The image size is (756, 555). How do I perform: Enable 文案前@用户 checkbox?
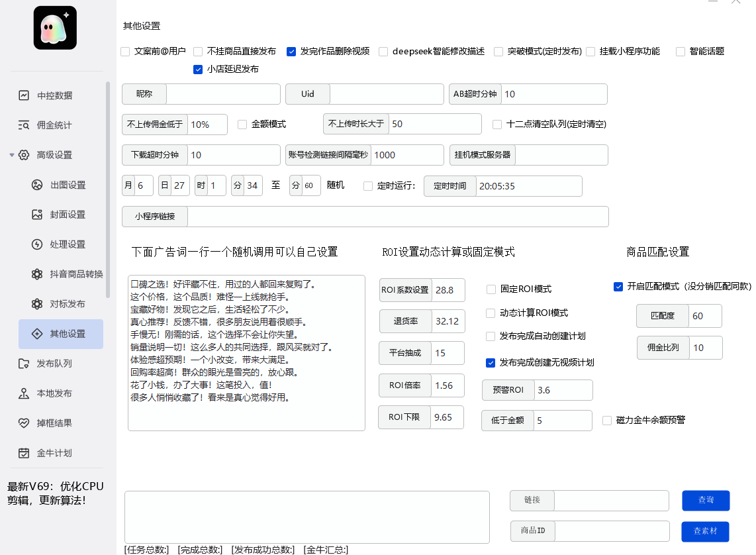coord(125,52)
